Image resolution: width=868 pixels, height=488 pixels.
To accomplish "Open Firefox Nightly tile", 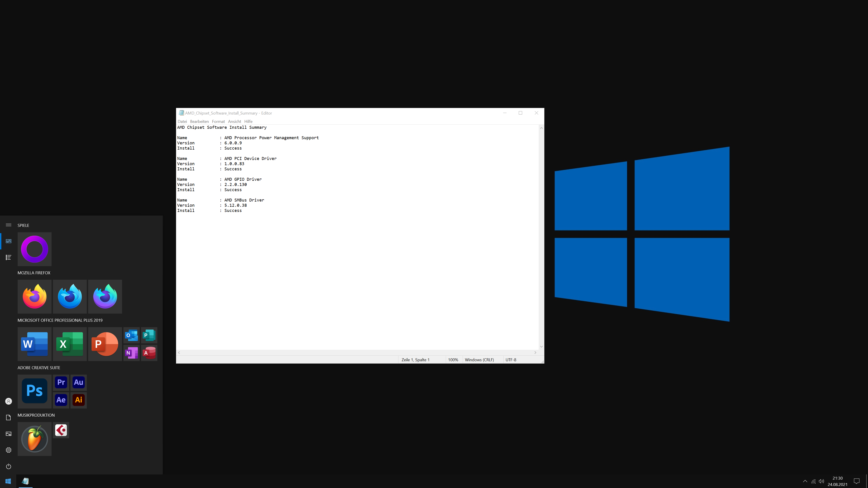I will 105,296.
